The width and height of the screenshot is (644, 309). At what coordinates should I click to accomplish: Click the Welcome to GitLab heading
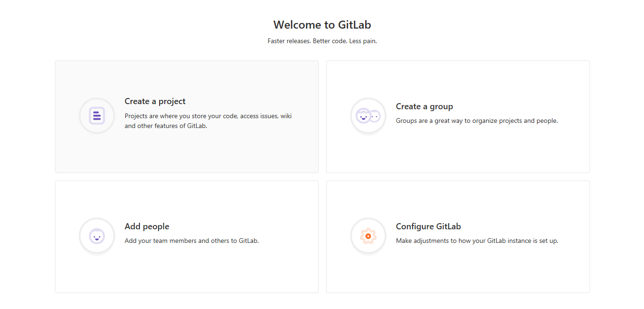coord(322,25)
